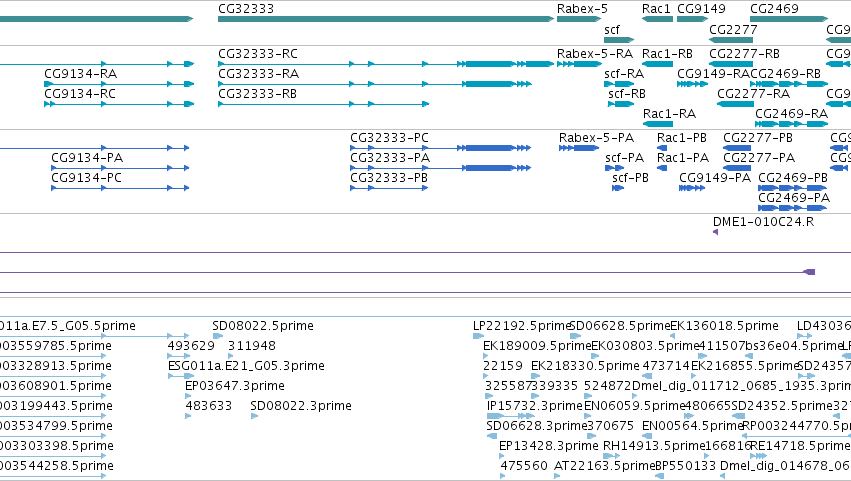Select EST SD08022.3prime
Image resolution: width=851 pixels, height=481 pixels.
coord(301,406)
